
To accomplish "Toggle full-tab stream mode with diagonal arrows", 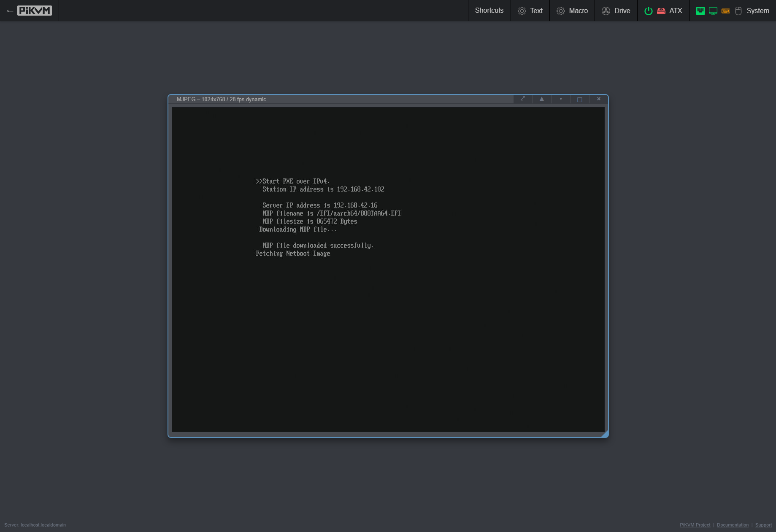I will point(523,99).
